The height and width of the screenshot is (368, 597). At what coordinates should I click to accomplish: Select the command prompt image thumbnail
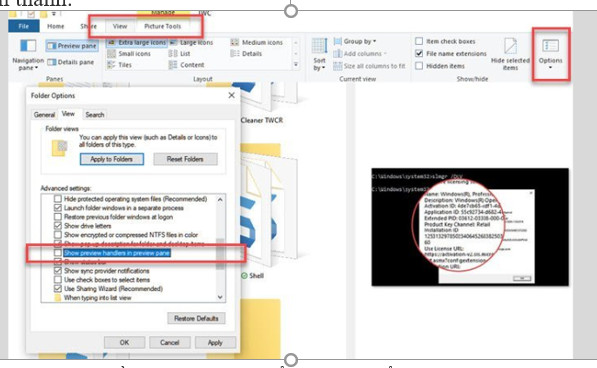(x=470, y=227)
